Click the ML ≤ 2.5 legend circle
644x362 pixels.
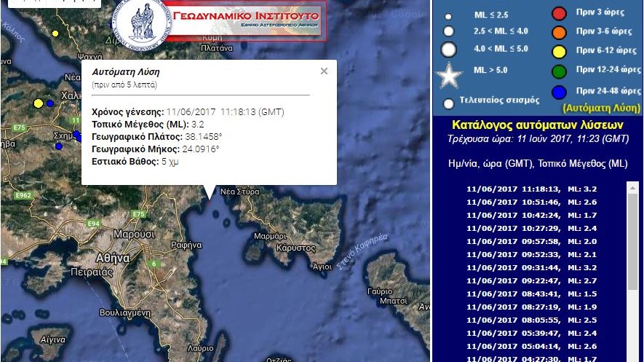click(448, 17)
